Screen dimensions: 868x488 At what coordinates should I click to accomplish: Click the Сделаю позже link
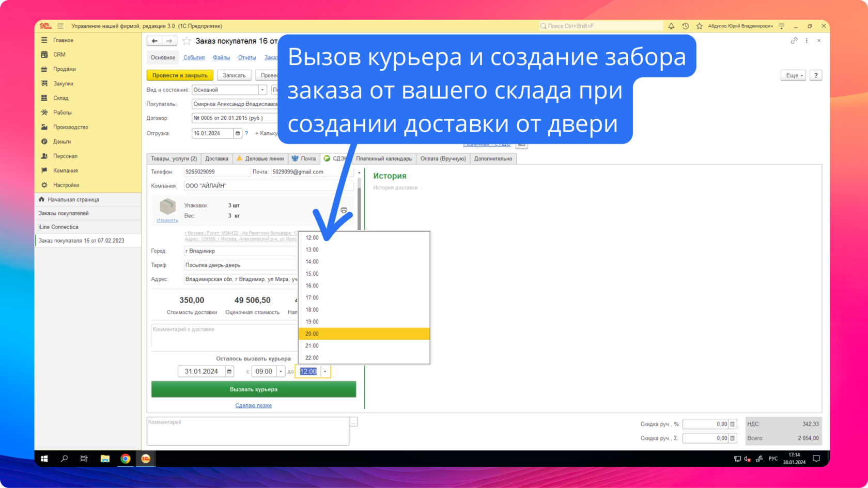[x=253, y=405]
